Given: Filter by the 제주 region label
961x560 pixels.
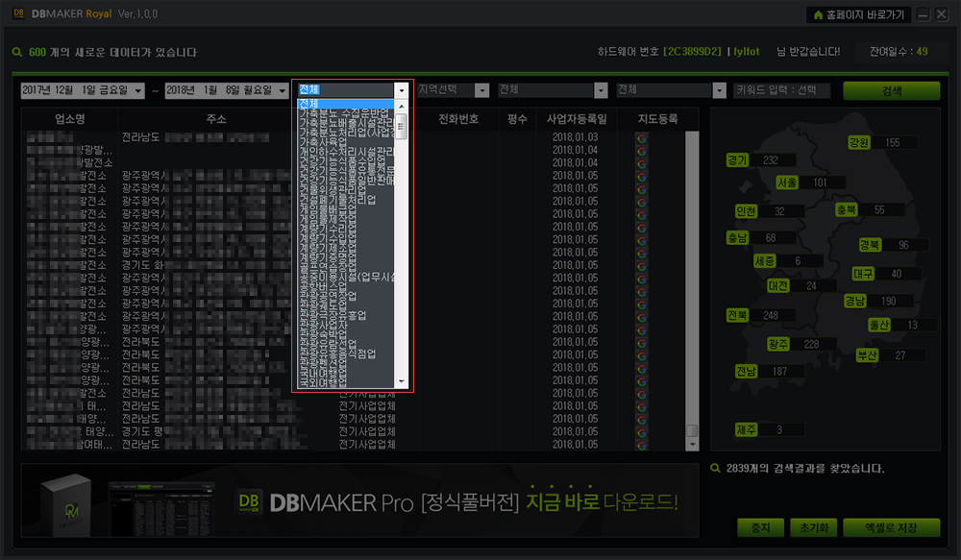Looking at the screenshot, I should coord(746,430).
